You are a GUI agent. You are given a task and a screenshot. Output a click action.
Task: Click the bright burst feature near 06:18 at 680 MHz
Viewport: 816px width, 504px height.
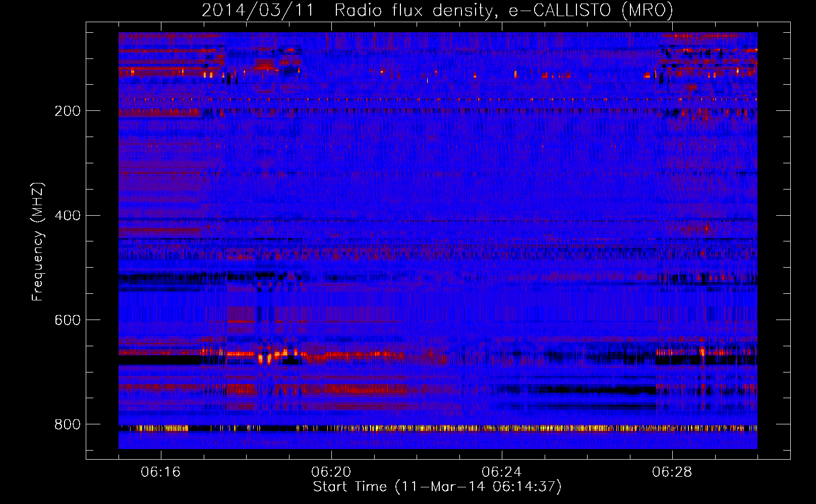265,358
